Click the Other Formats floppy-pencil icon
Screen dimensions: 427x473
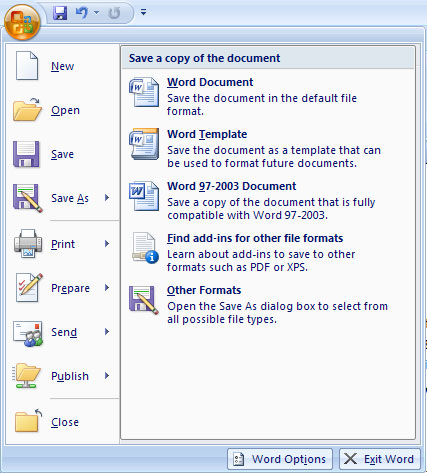pos(144,300)
